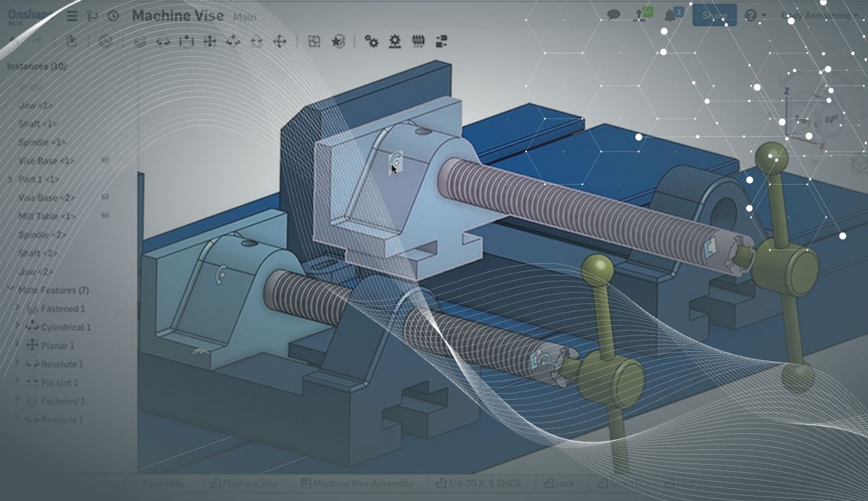Collapse the Mate Features (7) group

(x=10, y=290)
